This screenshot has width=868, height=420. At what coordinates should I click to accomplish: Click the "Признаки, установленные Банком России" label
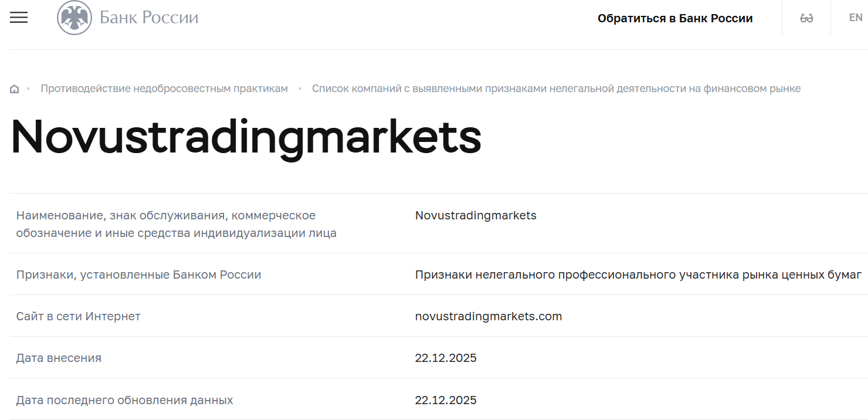coord(138,275)
